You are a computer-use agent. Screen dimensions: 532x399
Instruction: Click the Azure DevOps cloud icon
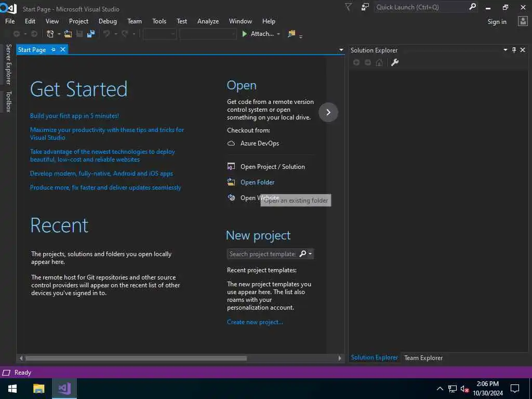click(x=231, y=143)
